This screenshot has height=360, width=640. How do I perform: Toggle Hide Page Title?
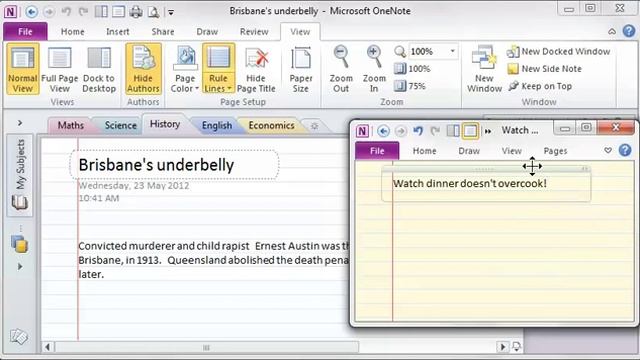coord(256,69)
